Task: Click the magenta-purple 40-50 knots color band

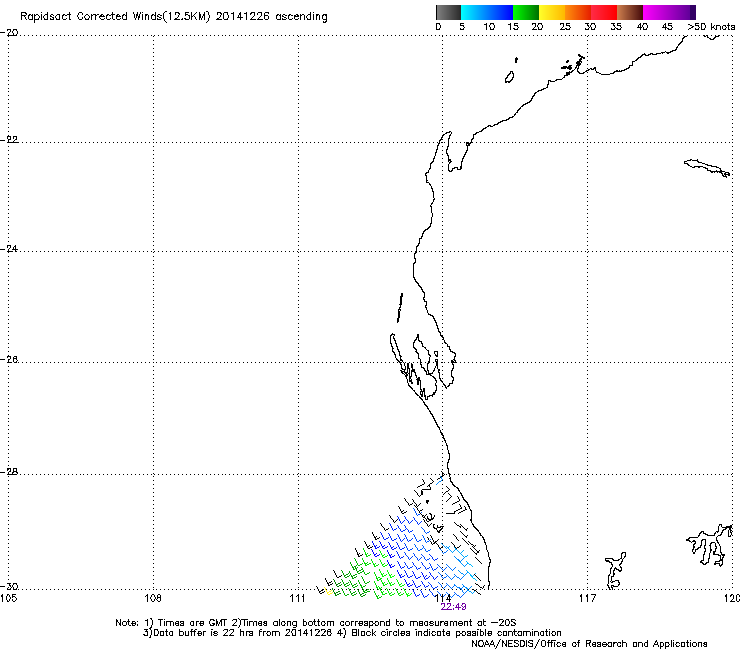Action: [x=669, y=12]
